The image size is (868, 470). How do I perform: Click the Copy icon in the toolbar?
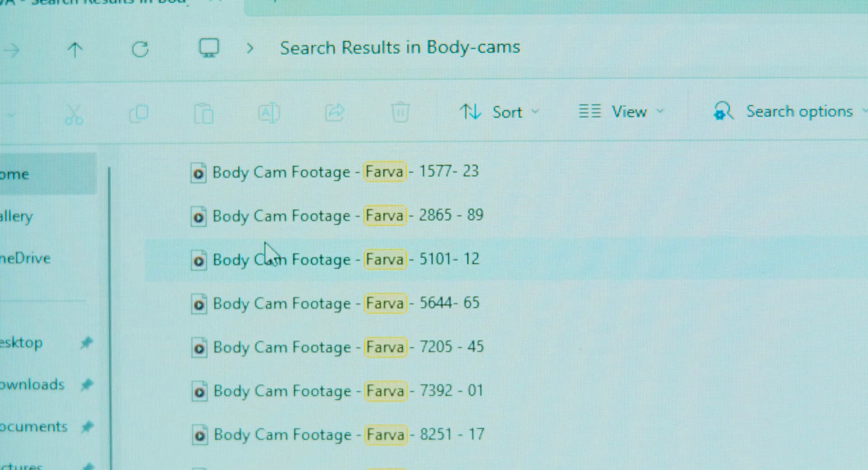(139, 113)
